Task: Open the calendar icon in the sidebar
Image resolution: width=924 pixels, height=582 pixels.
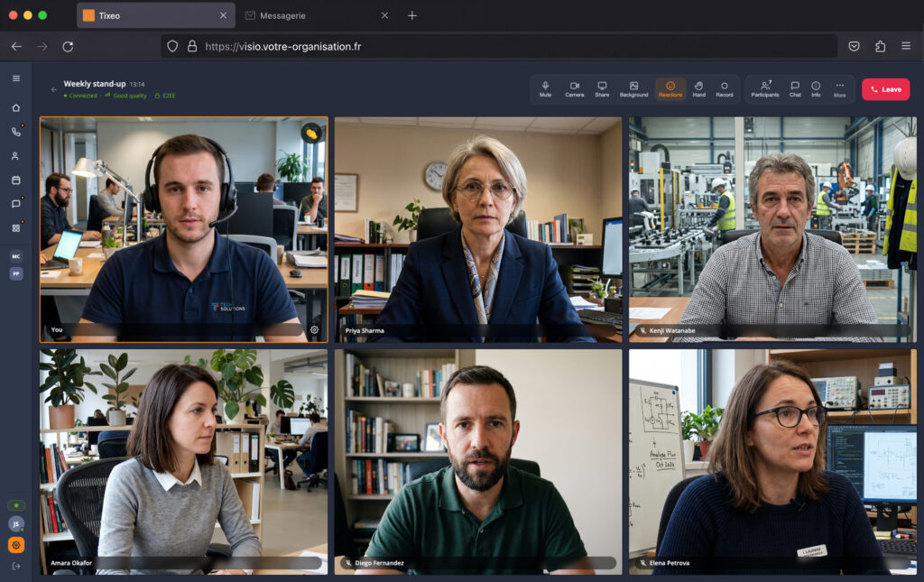Action: click(16, 180)
